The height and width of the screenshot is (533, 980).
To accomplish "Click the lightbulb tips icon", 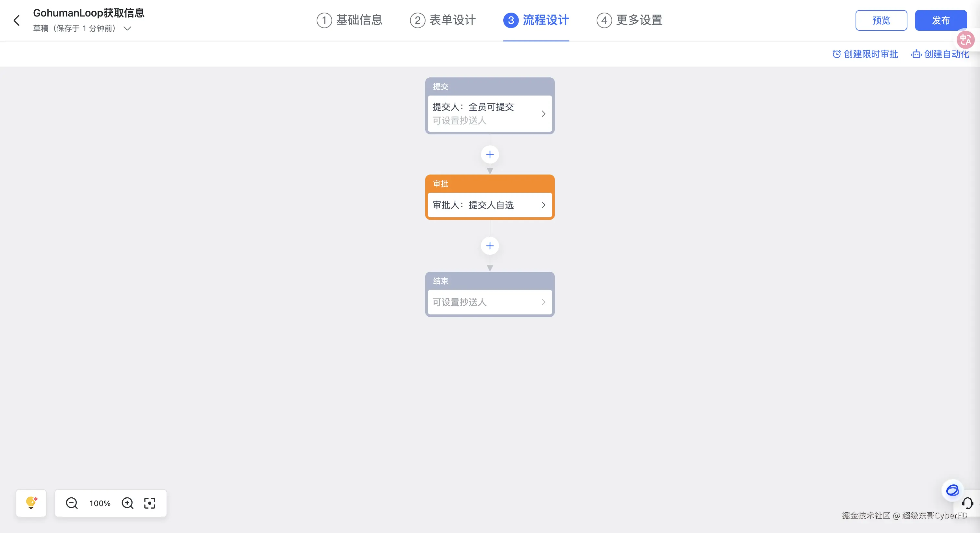I will point(31,503).
